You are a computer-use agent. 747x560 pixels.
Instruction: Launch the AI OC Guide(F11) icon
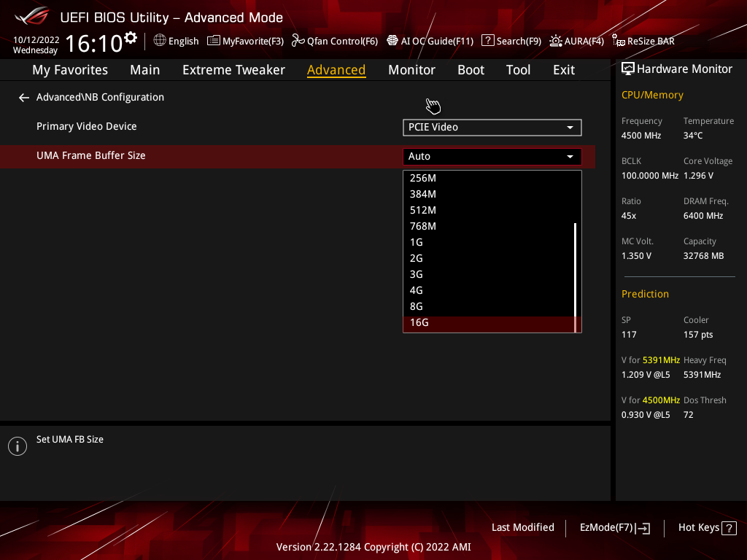(392, 41)
